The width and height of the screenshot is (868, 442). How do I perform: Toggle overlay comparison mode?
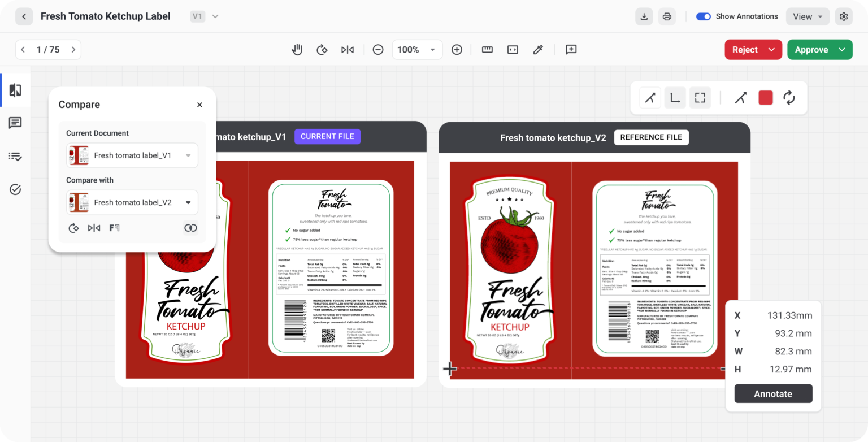pos(190,228)
